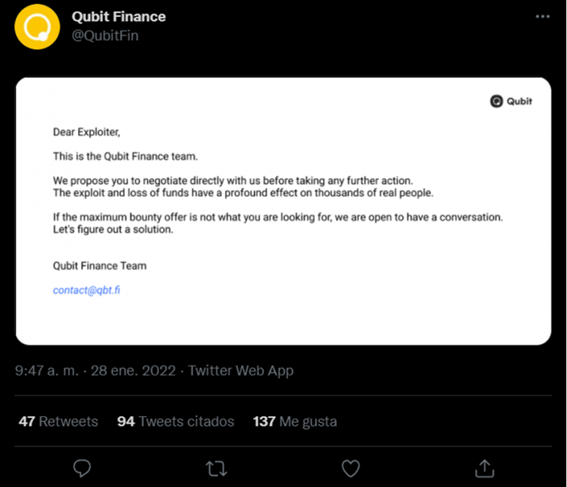Click the 28 ene. 2022 date
Screen dimensions: 567x487
click(133, 371)
